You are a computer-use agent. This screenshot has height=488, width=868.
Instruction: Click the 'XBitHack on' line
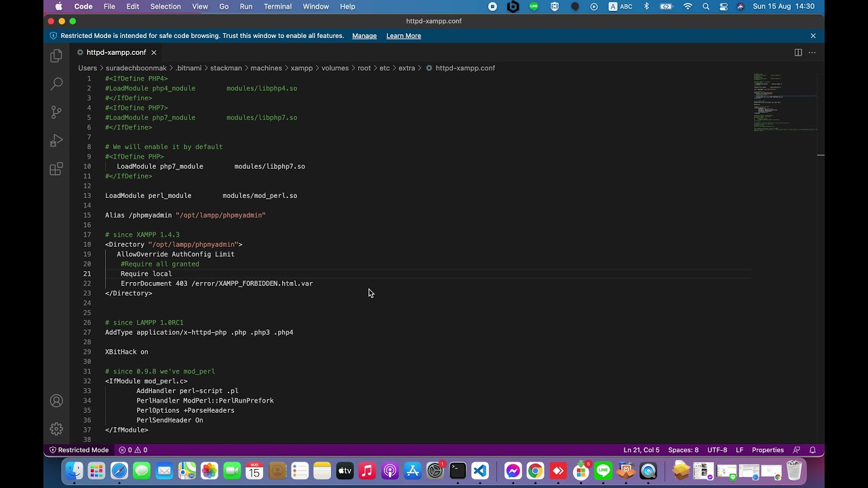coord(126,352)
